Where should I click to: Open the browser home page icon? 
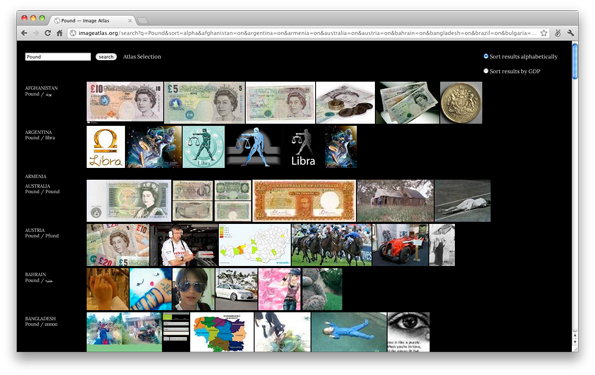(x=60, y=33)
